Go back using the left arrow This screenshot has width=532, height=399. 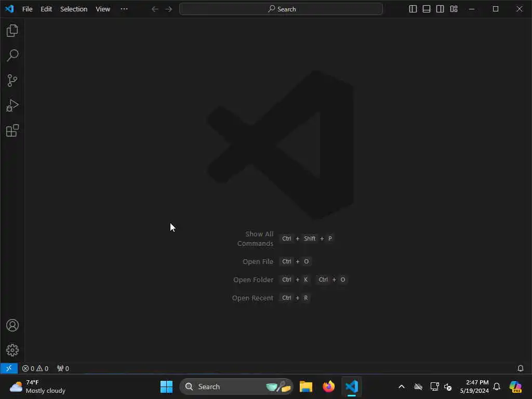(155, 9)
